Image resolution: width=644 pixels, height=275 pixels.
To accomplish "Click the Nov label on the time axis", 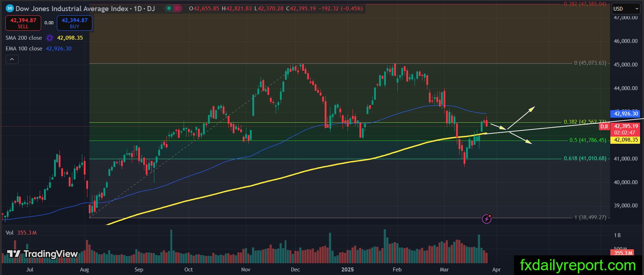I will [246, 269].
